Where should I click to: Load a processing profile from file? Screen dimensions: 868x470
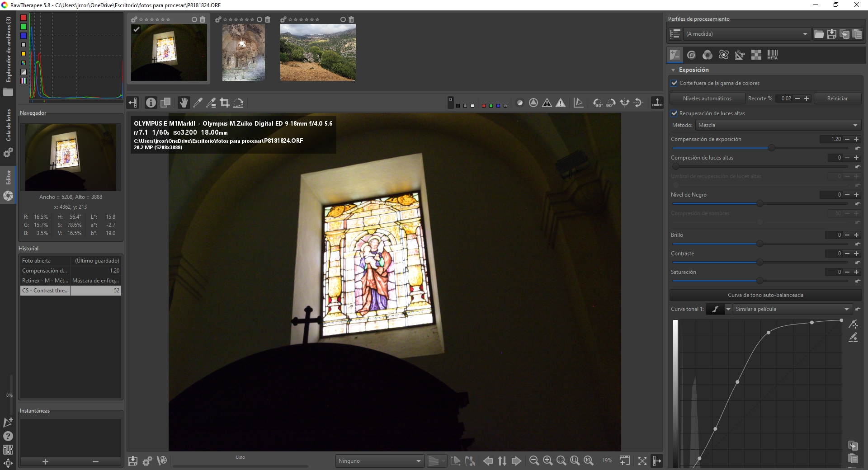click(x=819, y=34)
